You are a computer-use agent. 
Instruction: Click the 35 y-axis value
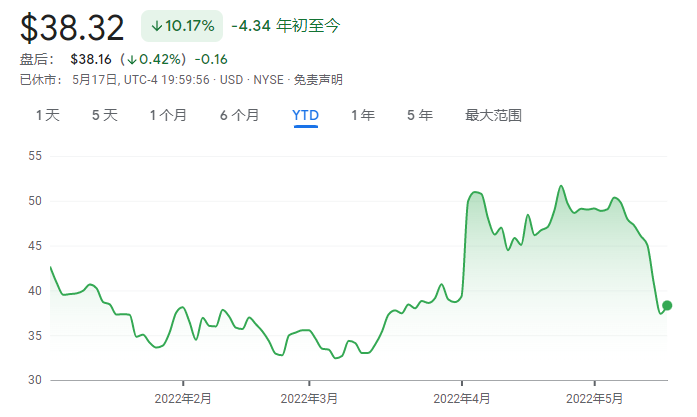pos(35,336)
